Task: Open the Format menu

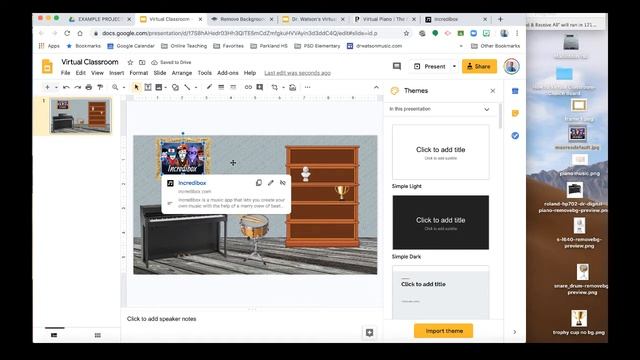Action: [x=139, y=73]
